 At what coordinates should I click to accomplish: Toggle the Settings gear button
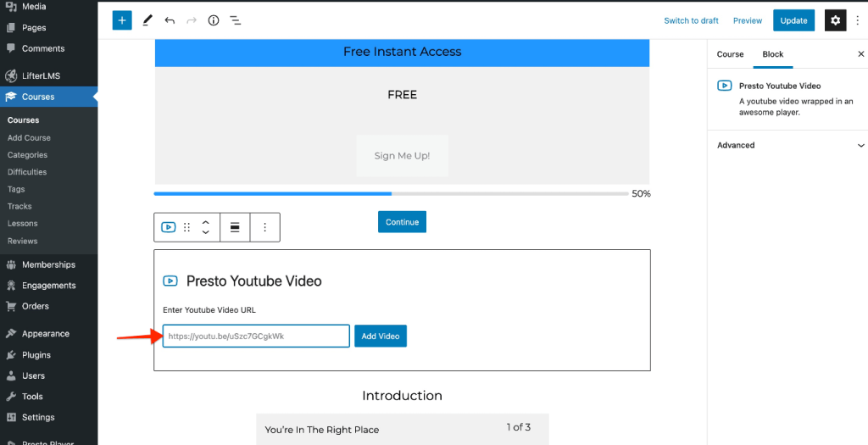[x=835, y=20]
